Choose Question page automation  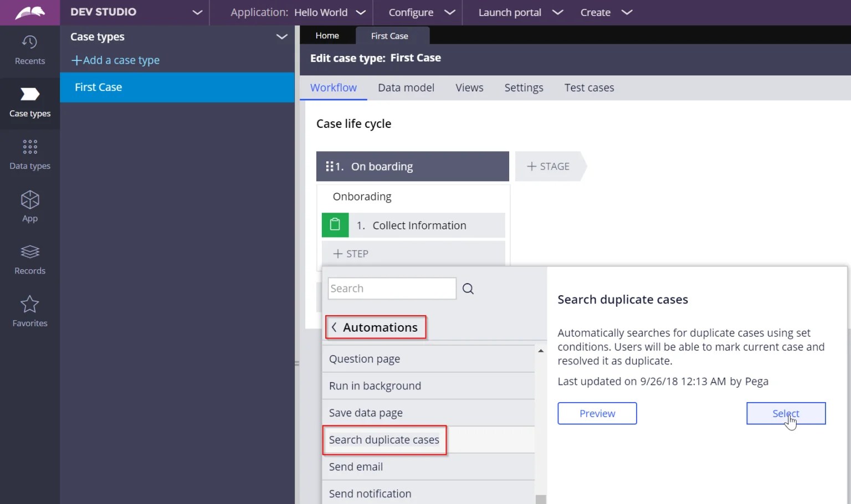pyautogui.click(x=428, y=359)
